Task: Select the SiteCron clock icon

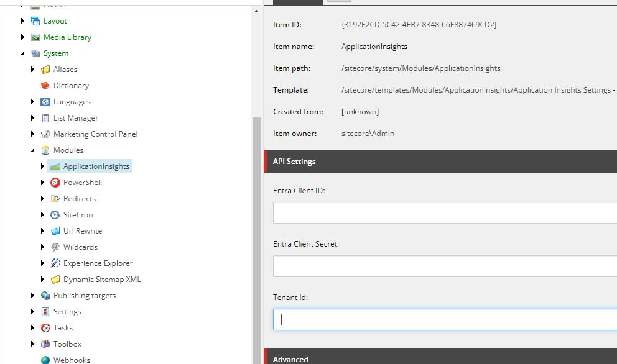Action: click(x=55, y=215)
